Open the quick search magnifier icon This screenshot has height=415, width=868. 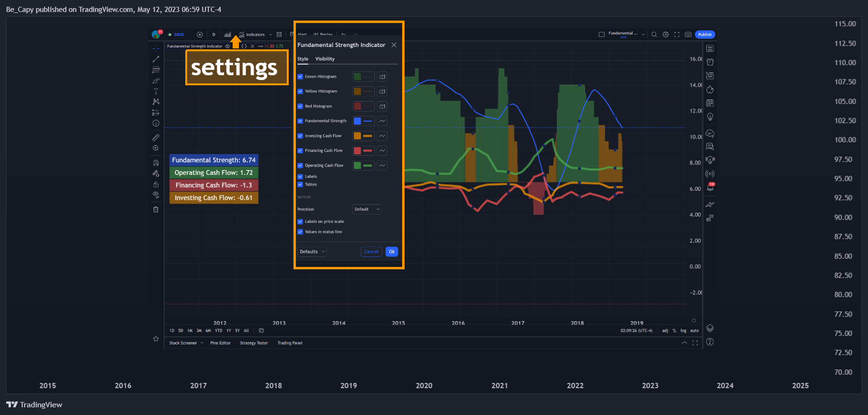654,35
